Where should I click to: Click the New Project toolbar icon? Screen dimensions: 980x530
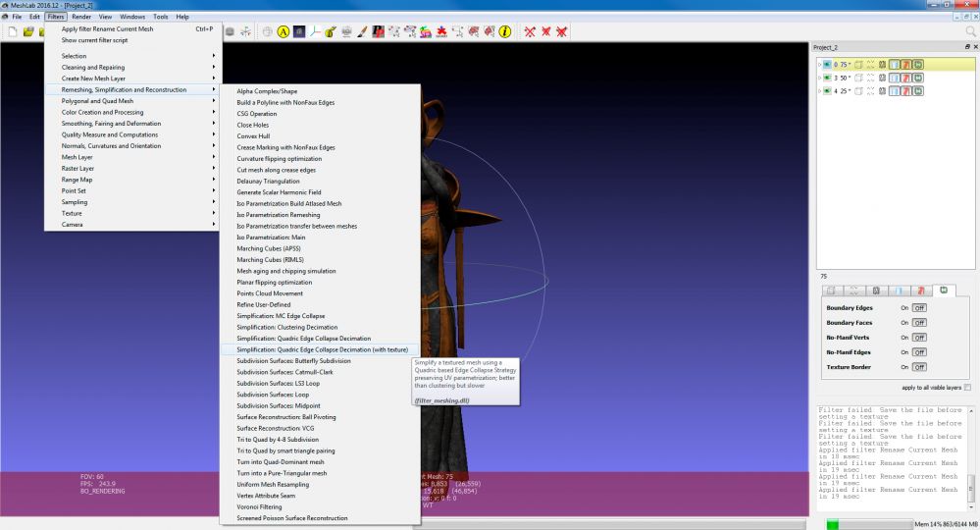tap(13, 31)
